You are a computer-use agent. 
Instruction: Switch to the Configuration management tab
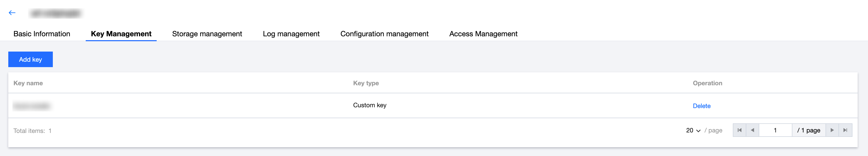point(384,34)
